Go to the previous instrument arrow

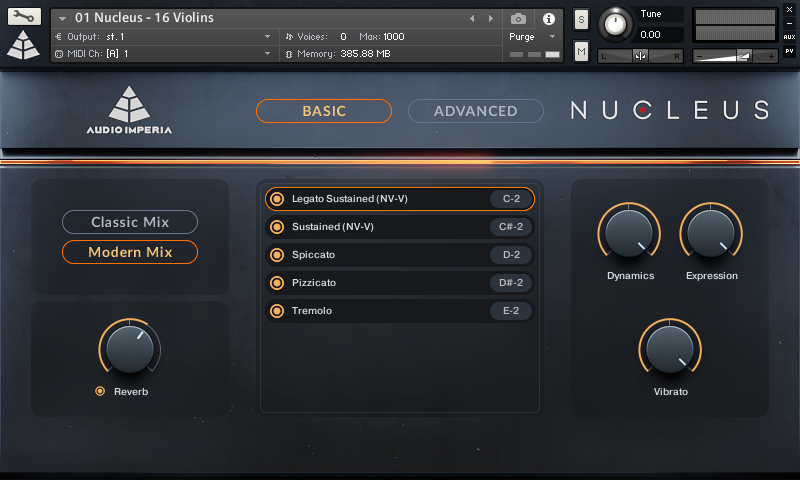point(472,19)
